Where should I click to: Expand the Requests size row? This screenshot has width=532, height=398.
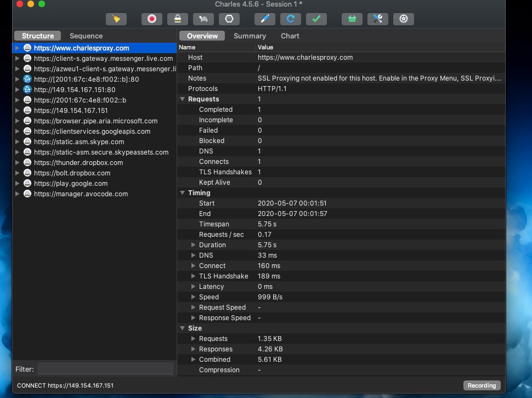point(193,339)
